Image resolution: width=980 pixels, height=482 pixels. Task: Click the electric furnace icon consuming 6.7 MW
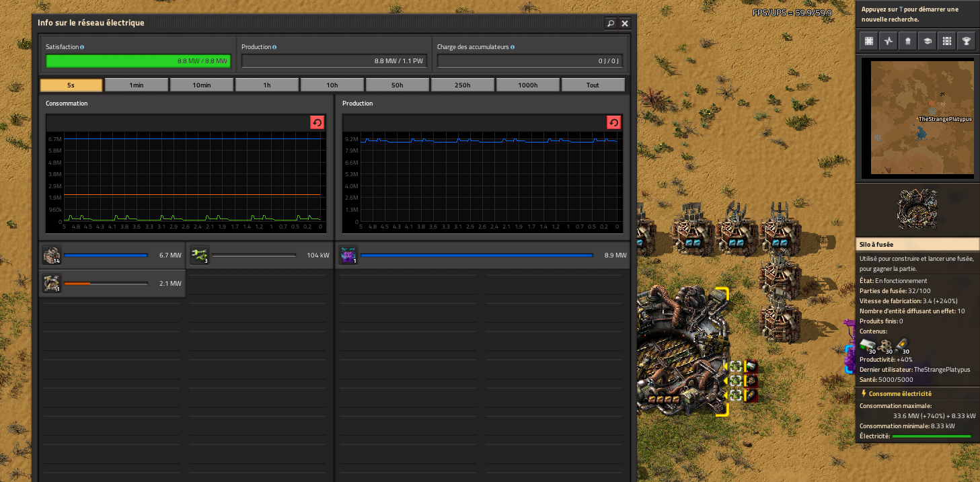[52, 255]
